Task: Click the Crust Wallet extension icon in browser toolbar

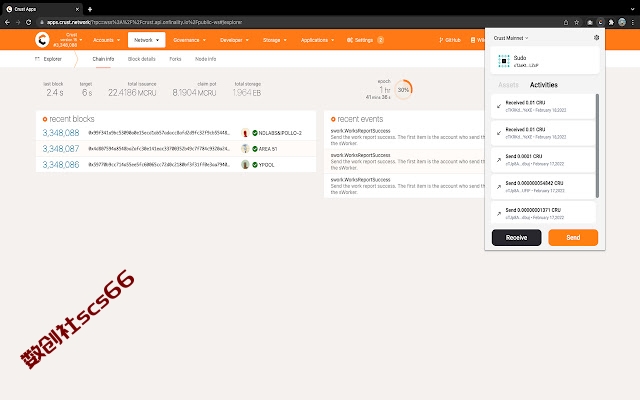Action: tap(600, 22)
